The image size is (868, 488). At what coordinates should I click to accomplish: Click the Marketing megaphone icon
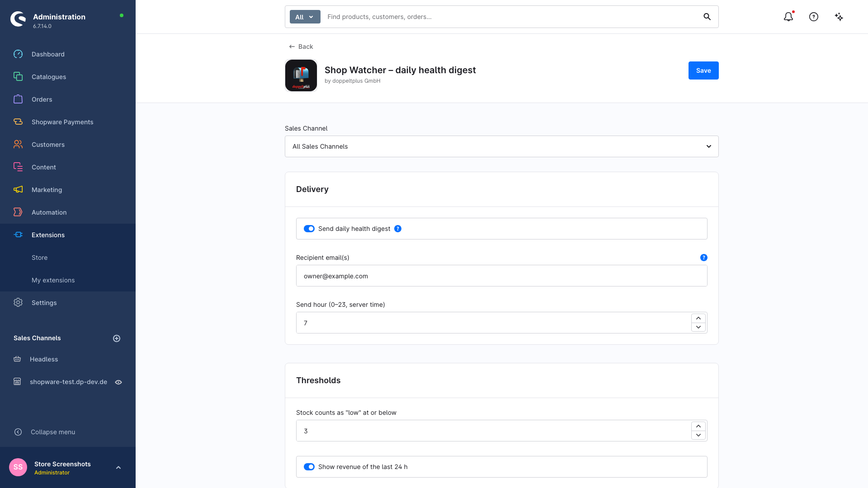[x=18, y=190]
